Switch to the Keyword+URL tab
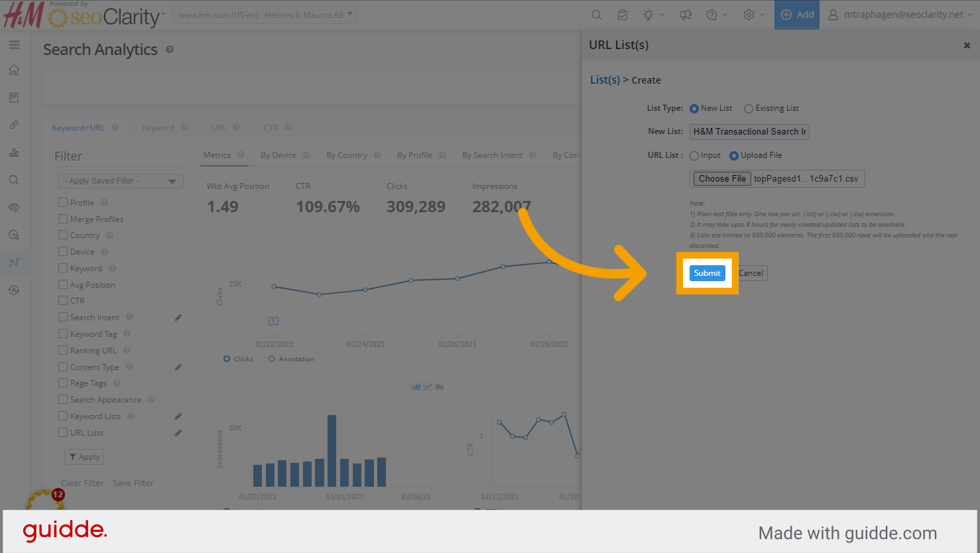 pos(78,128)
